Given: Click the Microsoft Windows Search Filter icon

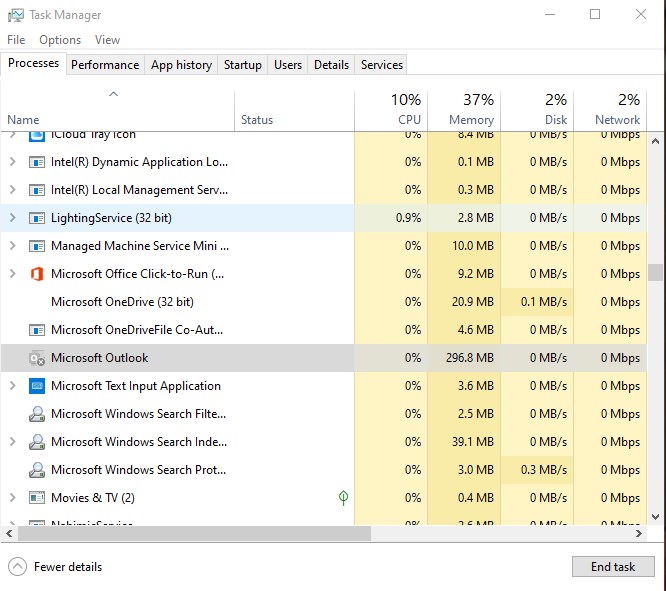Looking at the screenshot, I should tap(37, 414).
